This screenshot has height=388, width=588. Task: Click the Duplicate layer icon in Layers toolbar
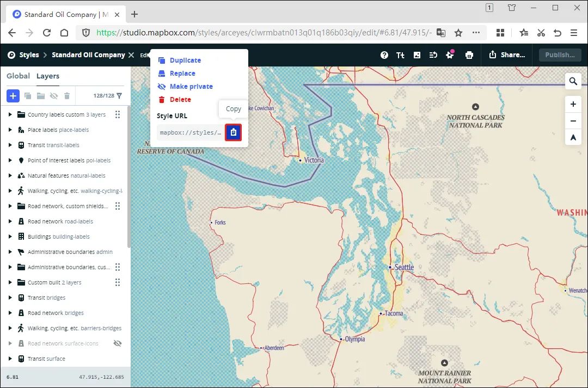tap(27, 96)
